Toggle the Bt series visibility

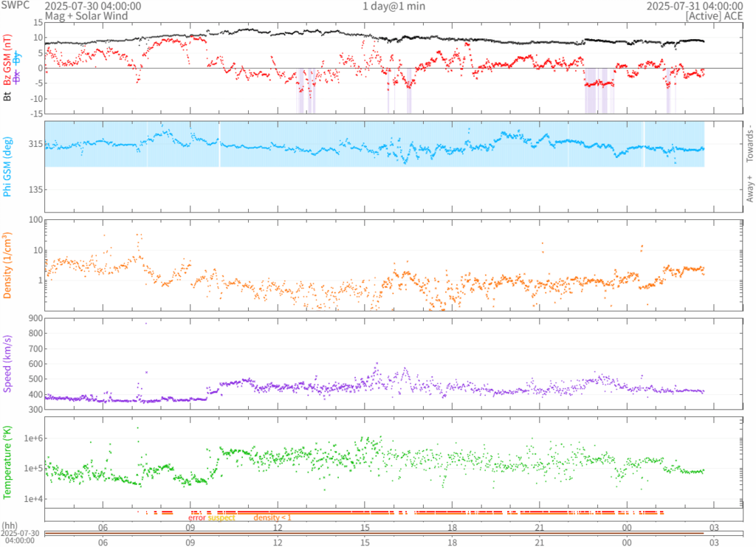click(7, 96)
